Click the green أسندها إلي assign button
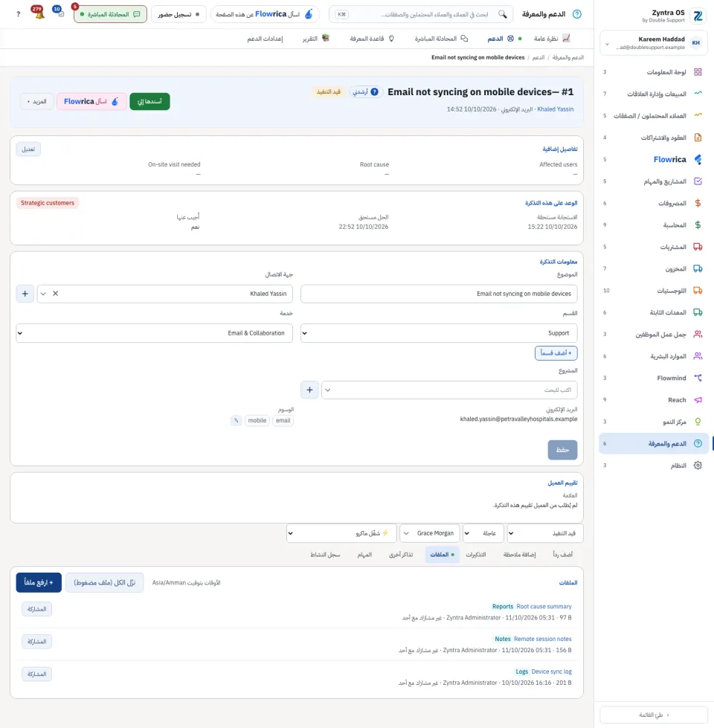 coord(149,101)
